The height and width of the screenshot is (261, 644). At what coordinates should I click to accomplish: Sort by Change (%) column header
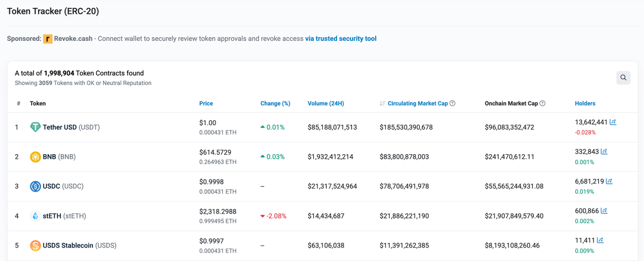275,103
